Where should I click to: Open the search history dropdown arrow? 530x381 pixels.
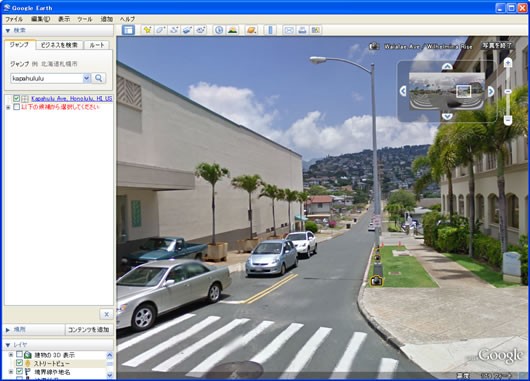tap(87, 78)
